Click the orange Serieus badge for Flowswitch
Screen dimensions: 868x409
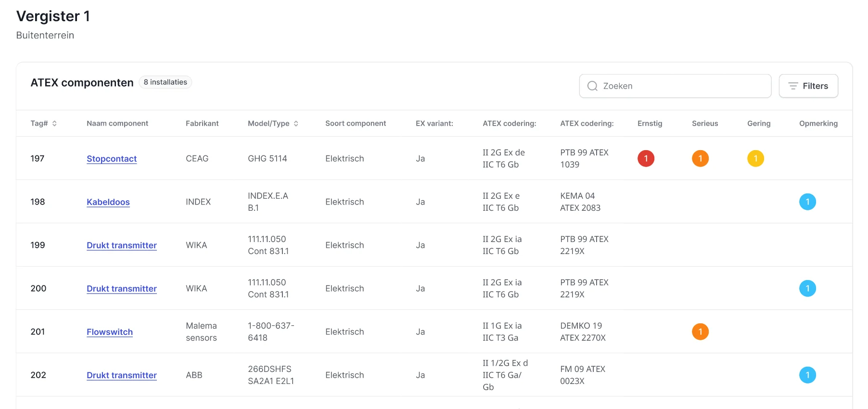click(x=700, y=332)
